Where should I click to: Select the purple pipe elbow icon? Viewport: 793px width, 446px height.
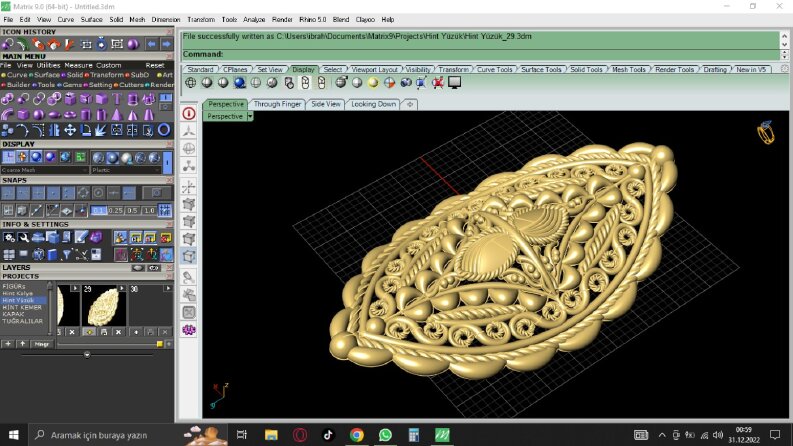7,115
